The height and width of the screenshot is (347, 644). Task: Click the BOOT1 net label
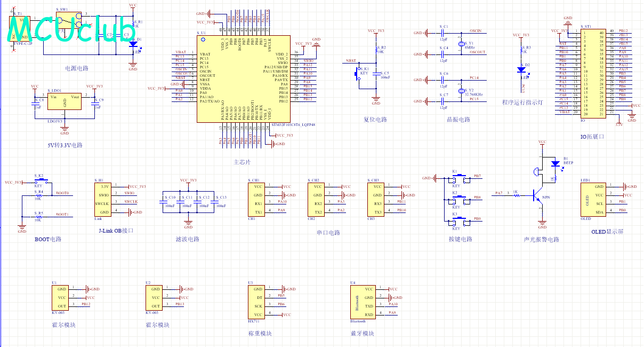62,214
